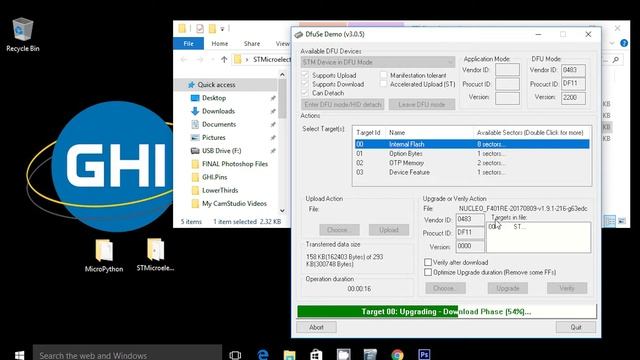
Task: Click the search magnifier in File Explorer
Action: (616, 60)
